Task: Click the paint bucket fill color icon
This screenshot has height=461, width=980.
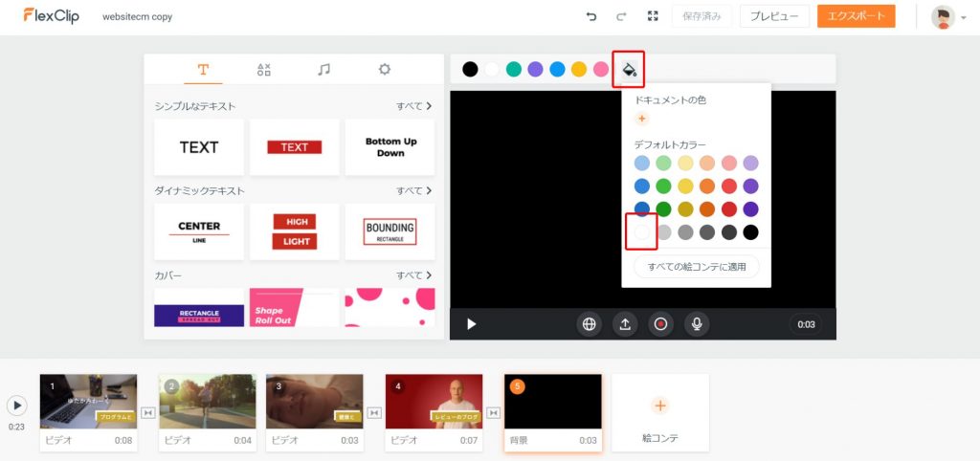Action: point(629,69)
